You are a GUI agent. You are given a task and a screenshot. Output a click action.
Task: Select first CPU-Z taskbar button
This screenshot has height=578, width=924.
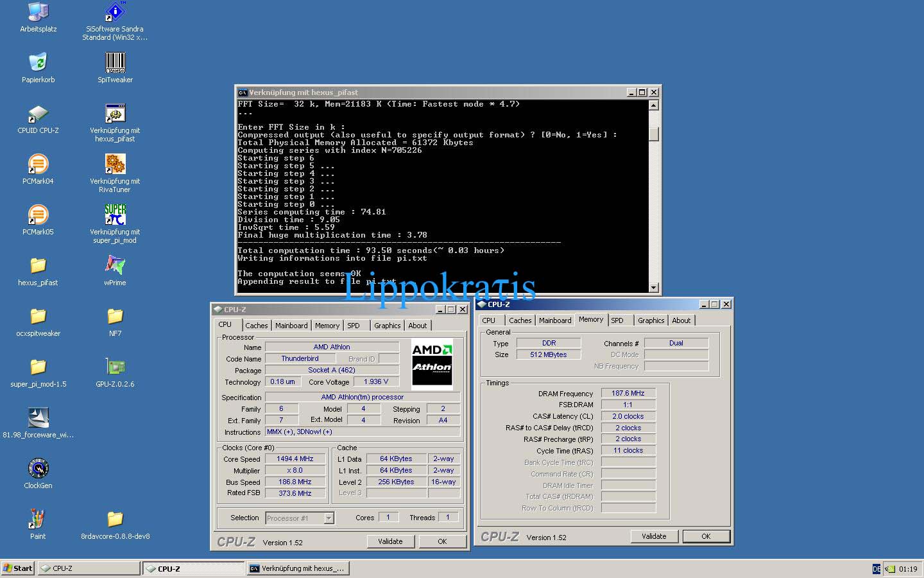[89, 568]
